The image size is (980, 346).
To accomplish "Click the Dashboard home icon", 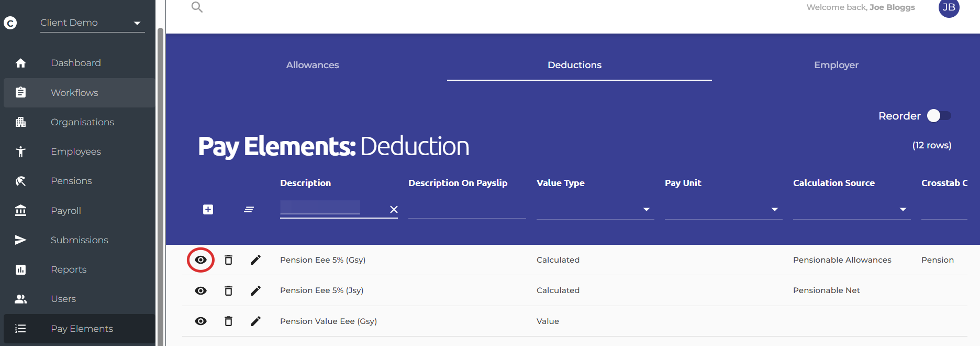I will click(x=20, y=63).
